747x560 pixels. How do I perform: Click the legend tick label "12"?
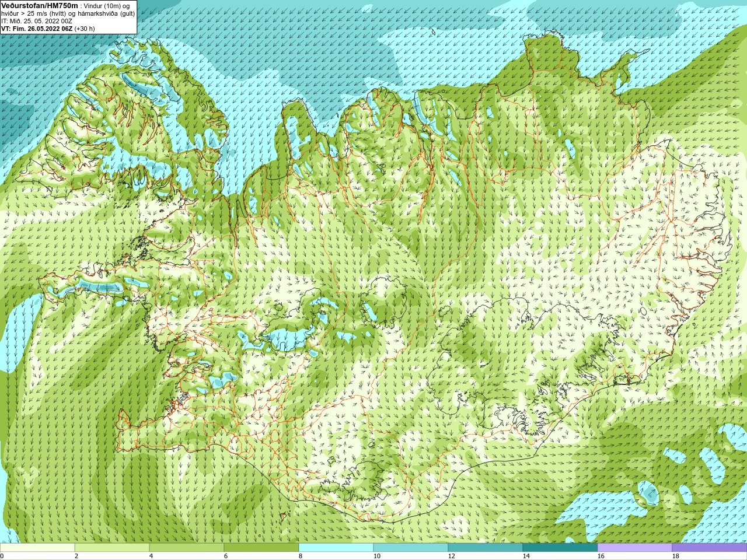click(451, 556)
